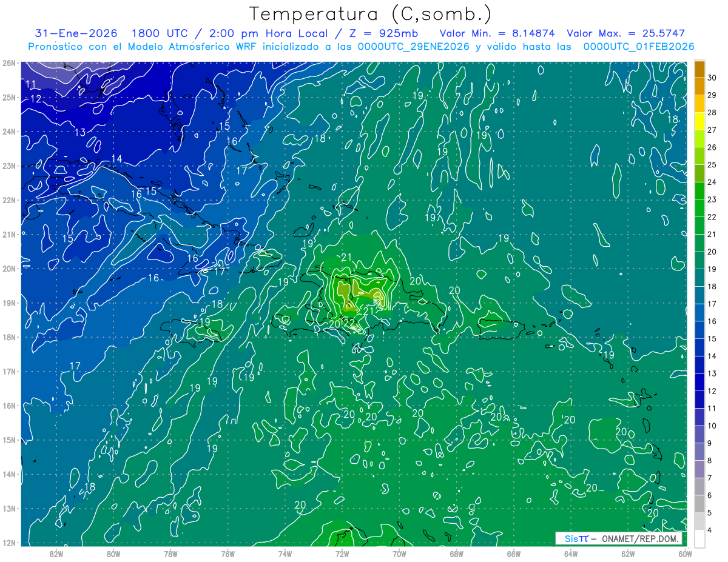This screenshot has height=562, width=728.
Task: Click the "16N" latitude axis label
Action: tap(8, 406)
